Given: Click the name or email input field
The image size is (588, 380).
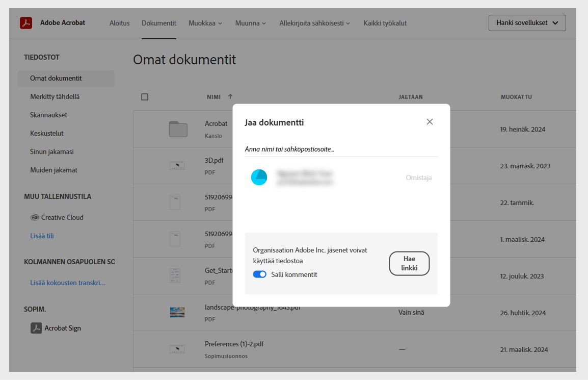Looking at the screenshot, I should click(x=341, y=149).
